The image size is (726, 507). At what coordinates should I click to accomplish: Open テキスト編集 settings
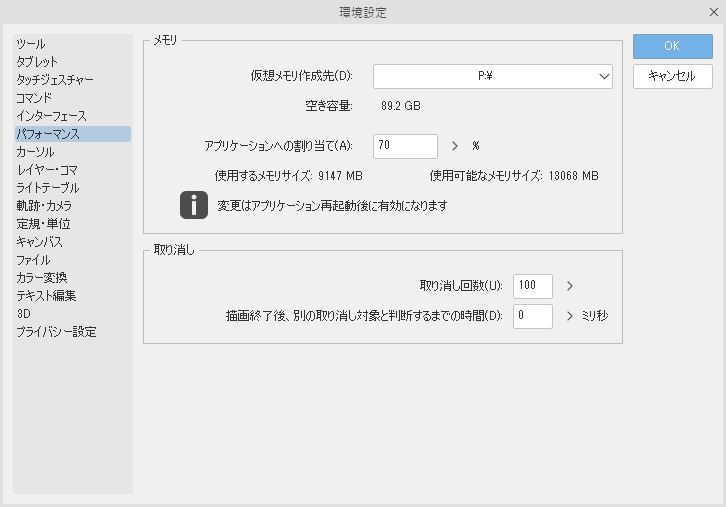click(46, 295)
